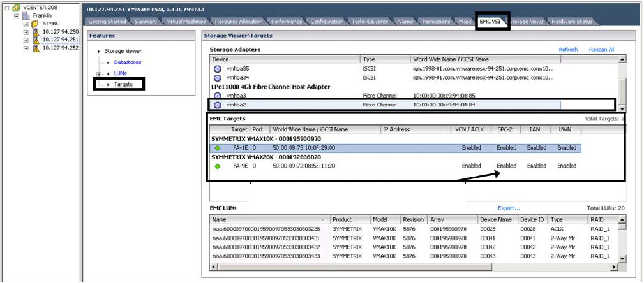Click the Rescan All link
644x283 pixels.
pos(601,50)
